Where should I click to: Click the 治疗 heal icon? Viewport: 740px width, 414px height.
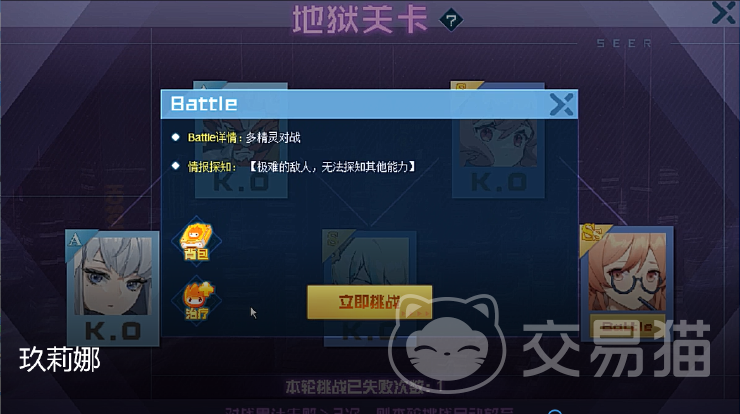tap(196, 299)
